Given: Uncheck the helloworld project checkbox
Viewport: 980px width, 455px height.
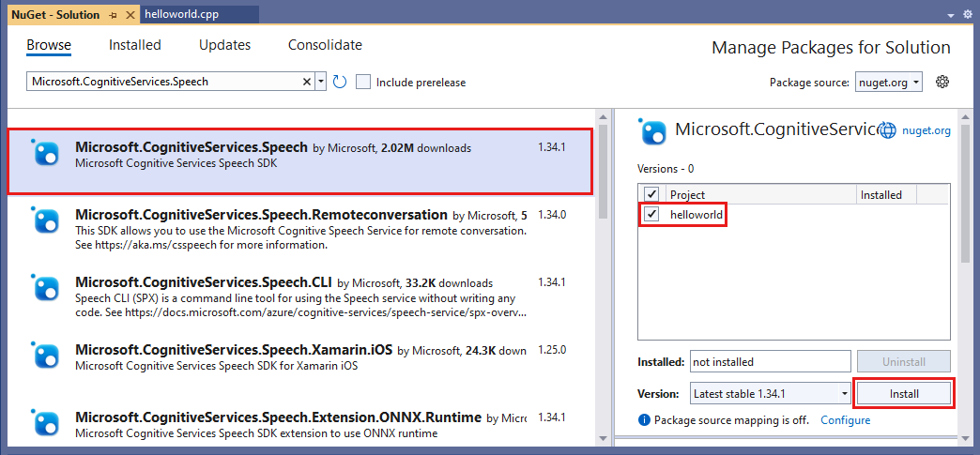Looking at the screenshot, I should 651,215.
